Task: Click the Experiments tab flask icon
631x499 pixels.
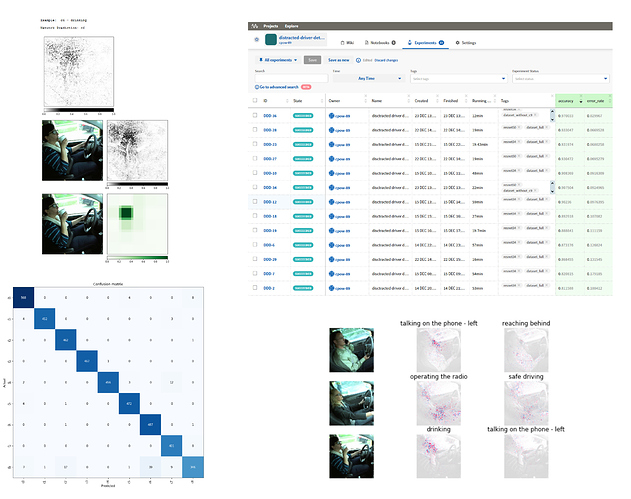Action: pos(409,43)
